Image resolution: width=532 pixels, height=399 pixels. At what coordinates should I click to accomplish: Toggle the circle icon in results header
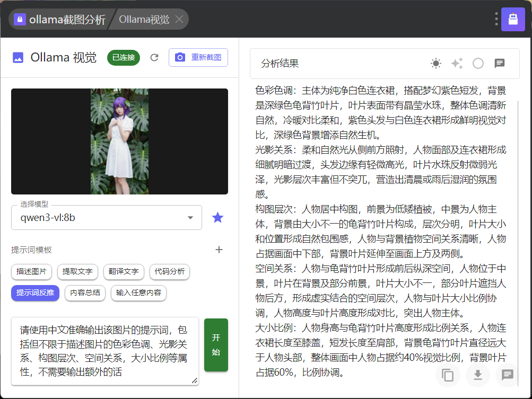coord(478,64)
